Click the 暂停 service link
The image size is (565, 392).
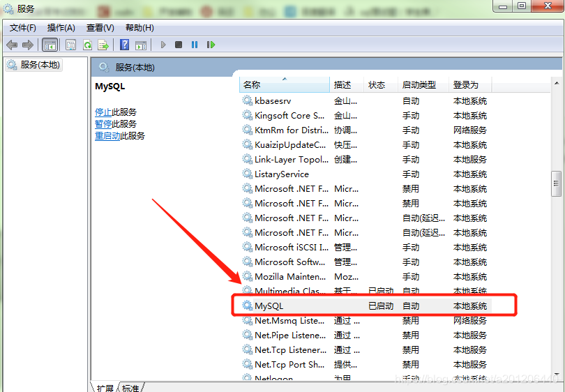click(103, 124)
